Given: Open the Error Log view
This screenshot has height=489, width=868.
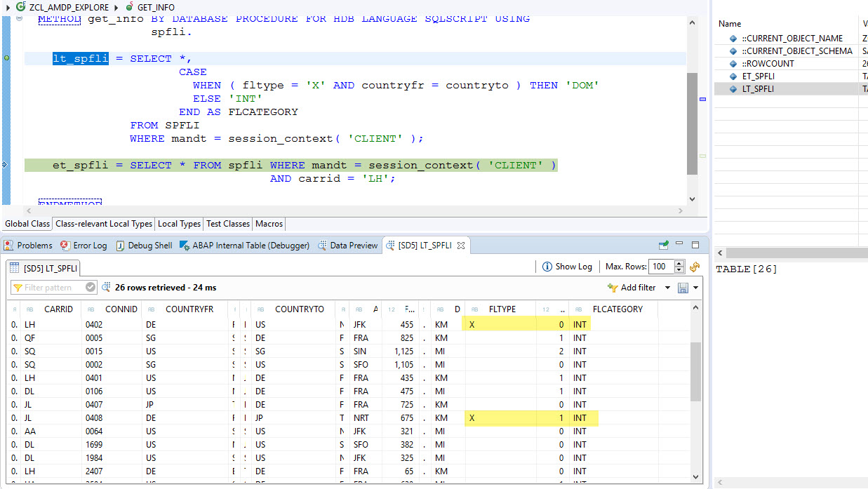Looking at the screenshot, I should (83, 245).
